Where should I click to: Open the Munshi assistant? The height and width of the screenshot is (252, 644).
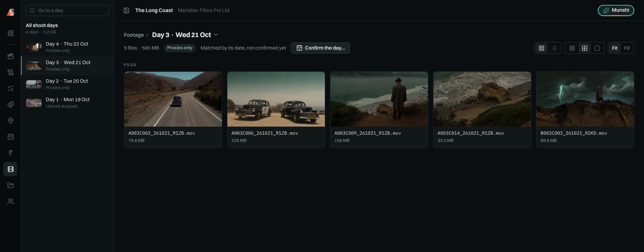(616, 10)
